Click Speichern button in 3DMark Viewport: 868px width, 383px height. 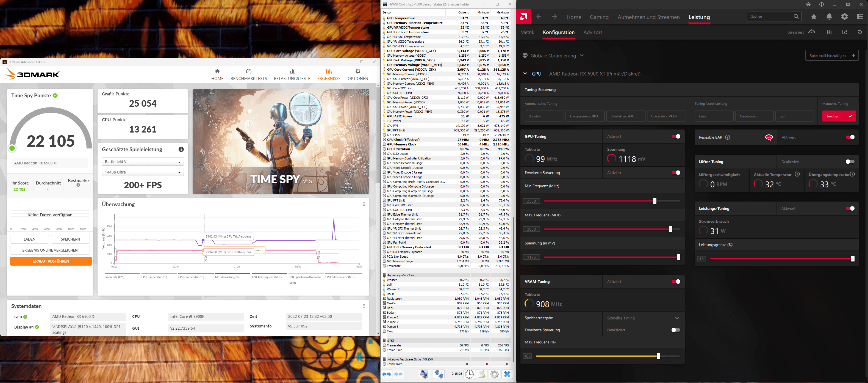tap(70, 239)
